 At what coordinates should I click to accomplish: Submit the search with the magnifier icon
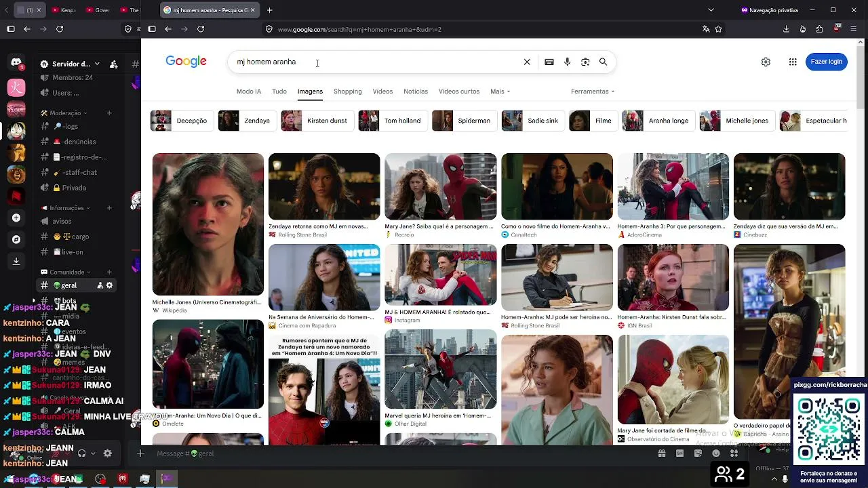[603, 62]
